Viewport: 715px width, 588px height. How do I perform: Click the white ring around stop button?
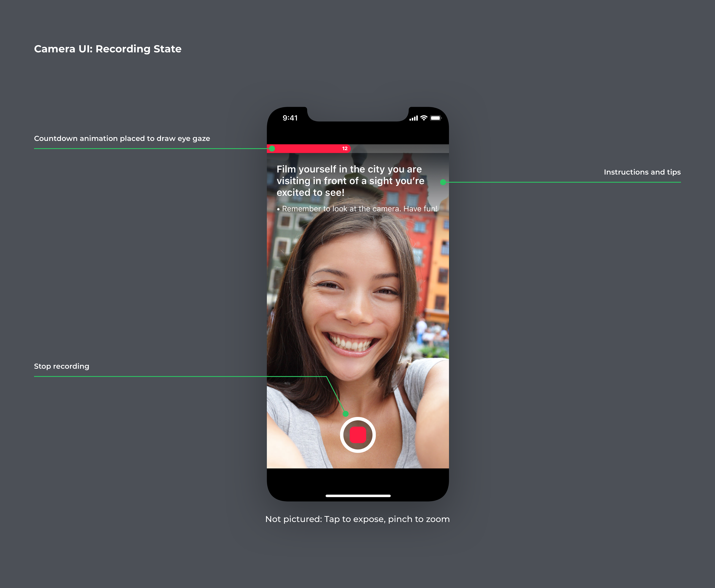(x=358, y=419)
